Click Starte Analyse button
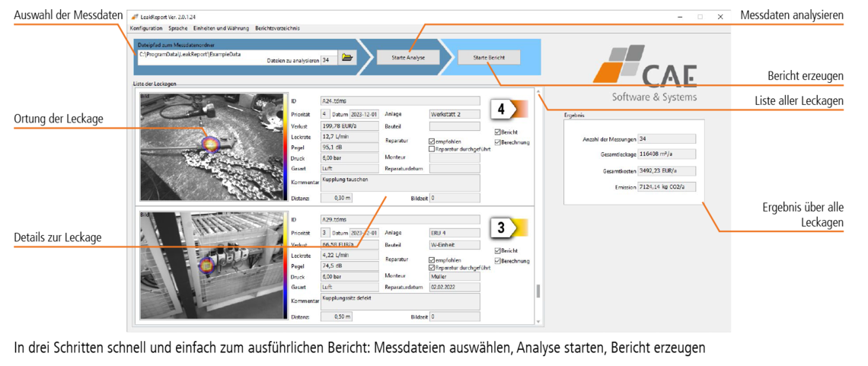This screenshot has height=366, width=868. click(x=409, y=58)
